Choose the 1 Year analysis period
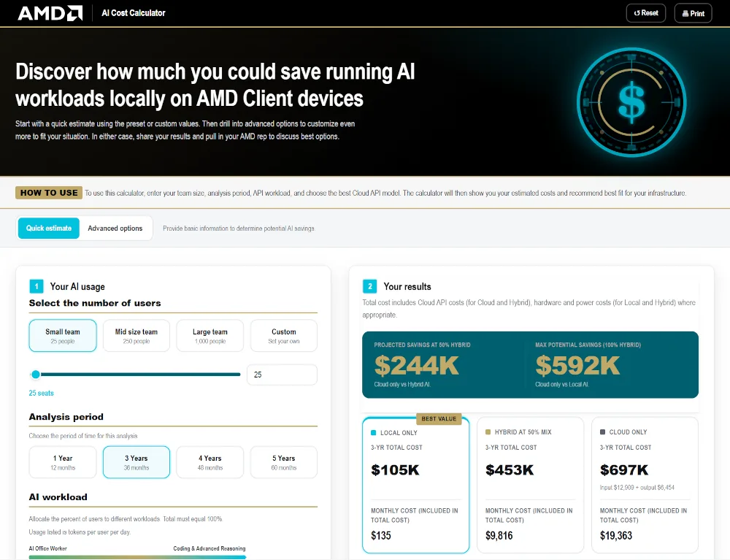This screenshot has height=560, width=730. (63, 462)
